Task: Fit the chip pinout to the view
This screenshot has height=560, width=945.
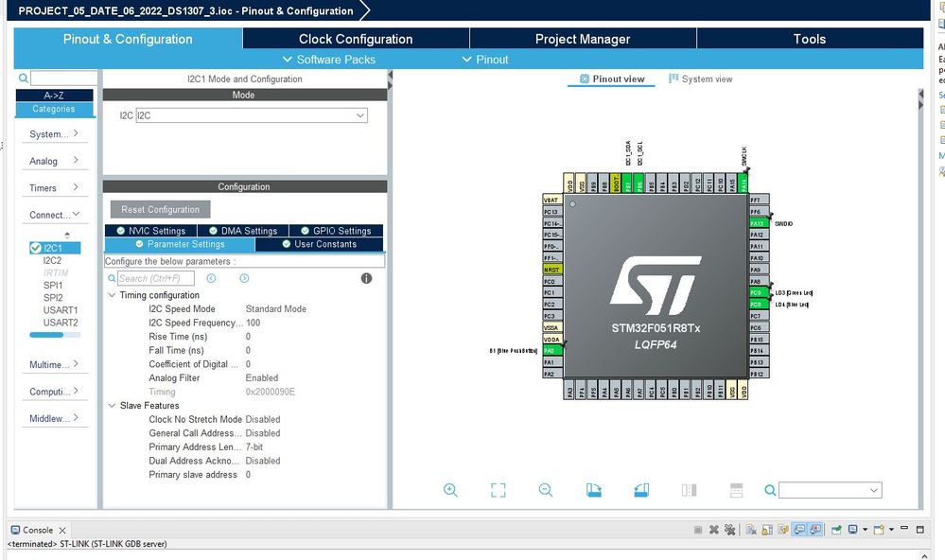Action: click(x=498, y=490)
